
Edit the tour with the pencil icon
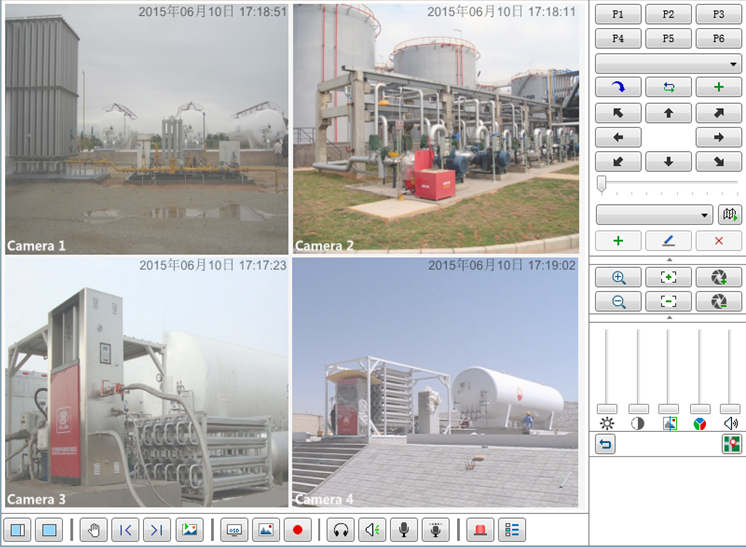[668, 241]
